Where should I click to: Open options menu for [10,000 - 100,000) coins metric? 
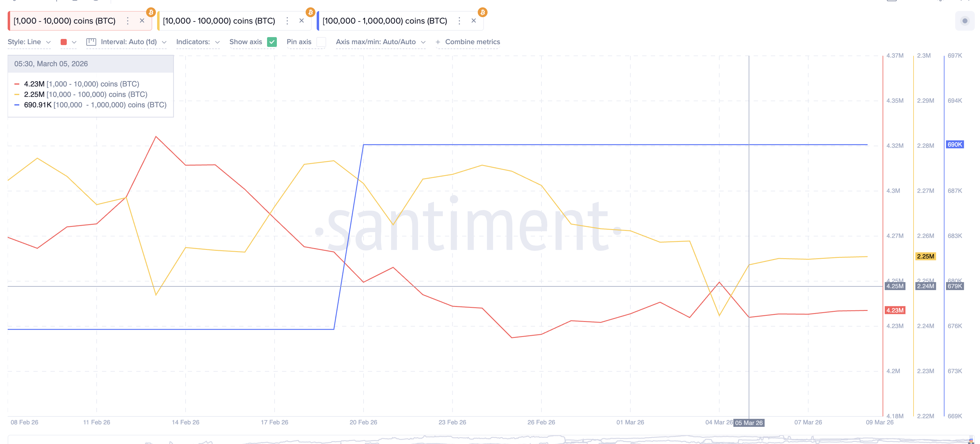[x=287, y=21]
